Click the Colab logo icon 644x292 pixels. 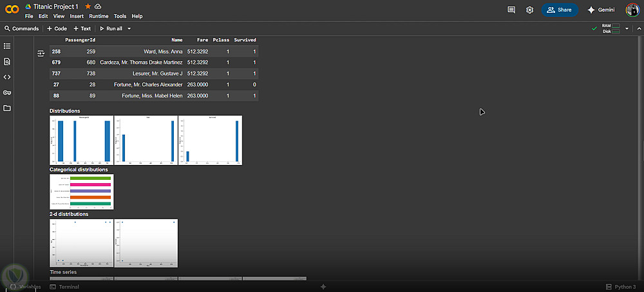pyautogui.click(x=12, y=10)
